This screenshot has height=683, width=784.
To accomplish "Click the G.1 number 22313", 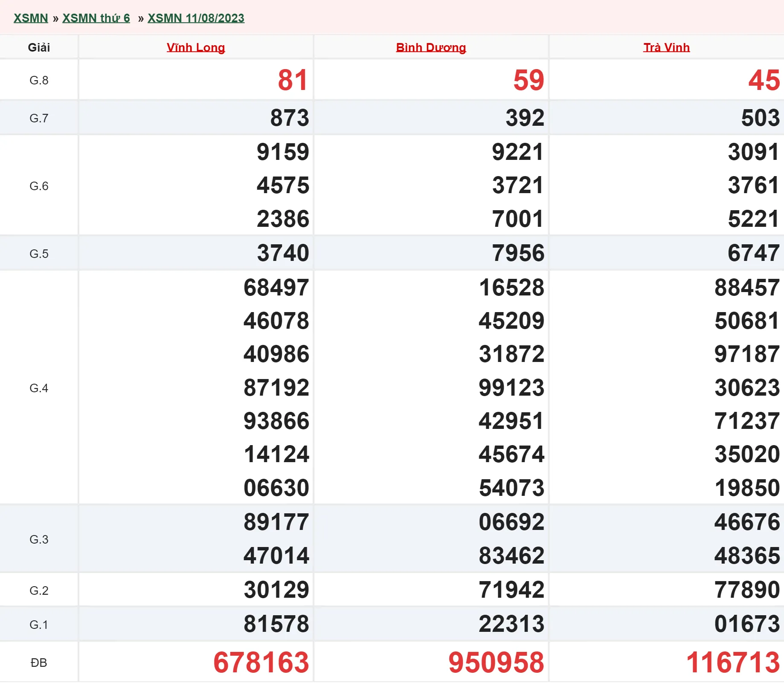I will (511, 624).
